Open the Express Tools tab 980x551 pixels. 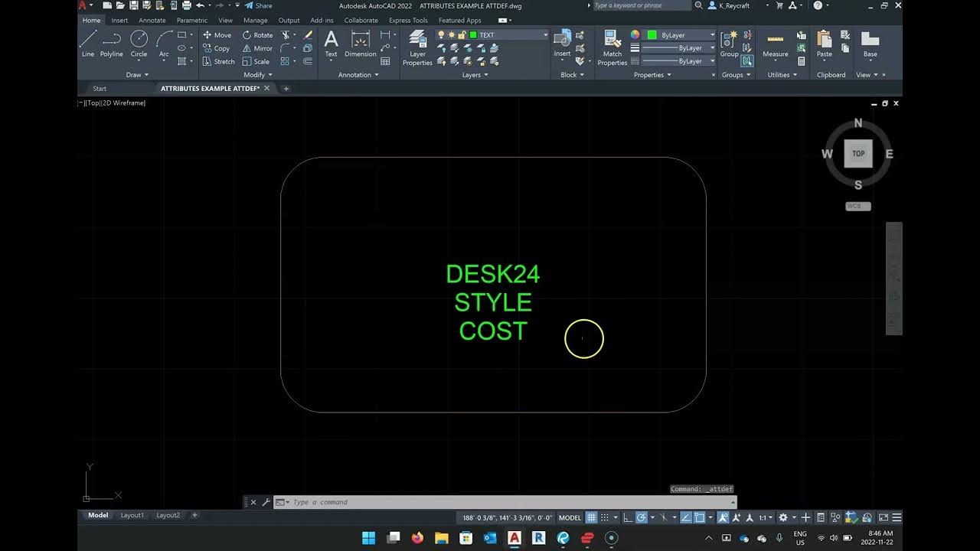pyautogui.click(x=409, y=21)
